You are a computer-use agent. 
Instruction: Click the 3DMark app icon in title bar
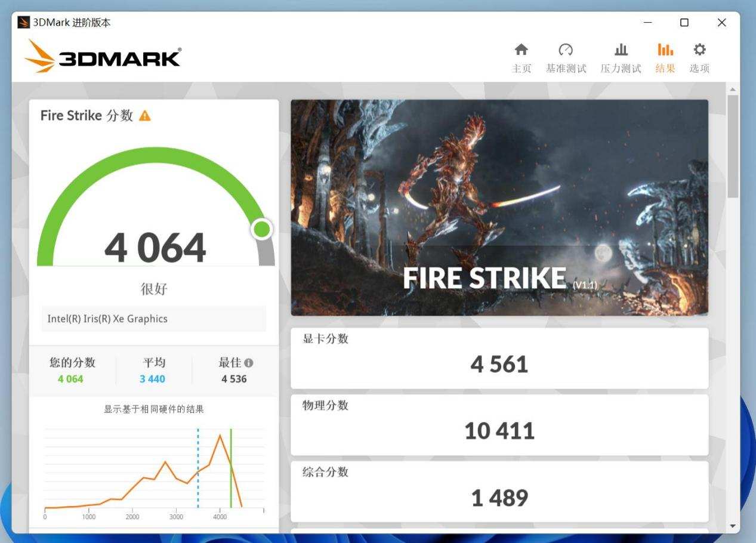(23, 23)
